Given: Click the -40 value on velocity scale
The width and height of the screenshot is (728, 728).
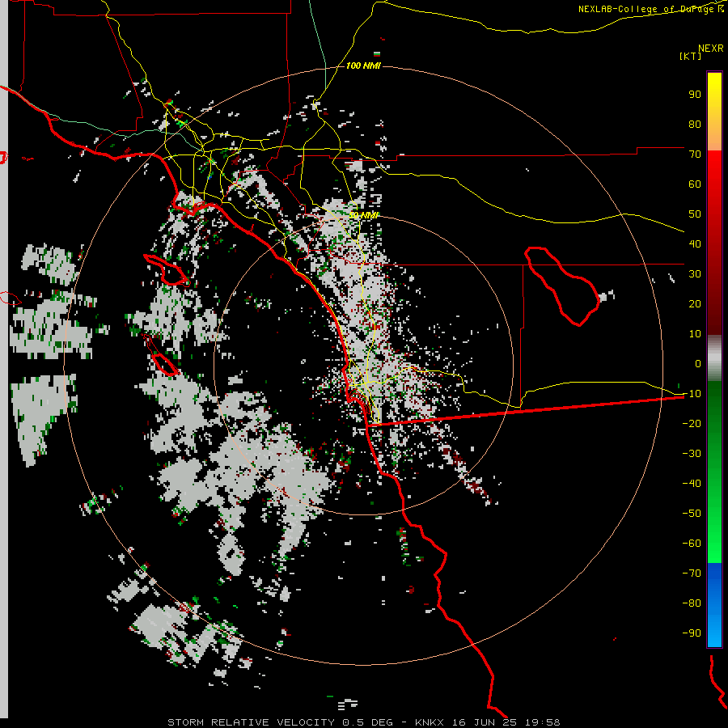Looking at the screenshot, I should pyautogui.click(x=692, y=484).
